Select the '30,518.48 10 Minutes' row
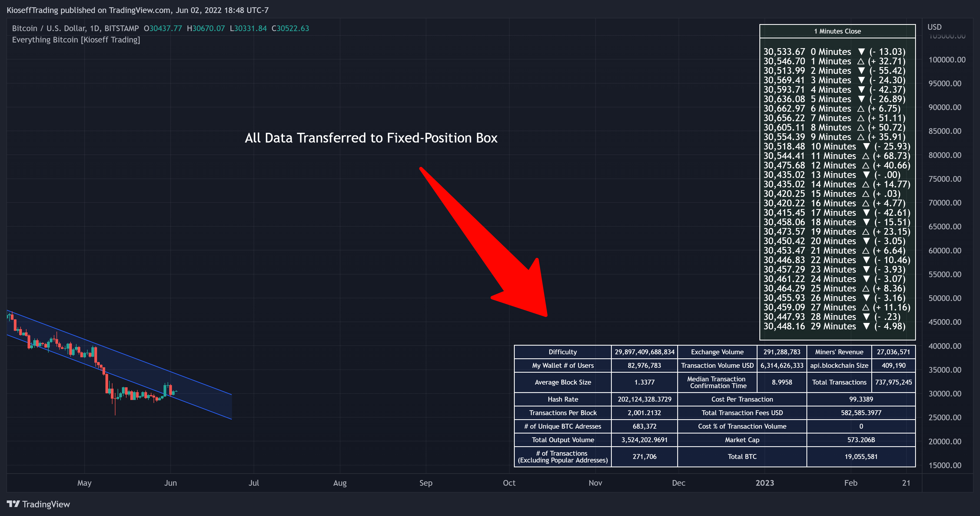 point(836,147)
